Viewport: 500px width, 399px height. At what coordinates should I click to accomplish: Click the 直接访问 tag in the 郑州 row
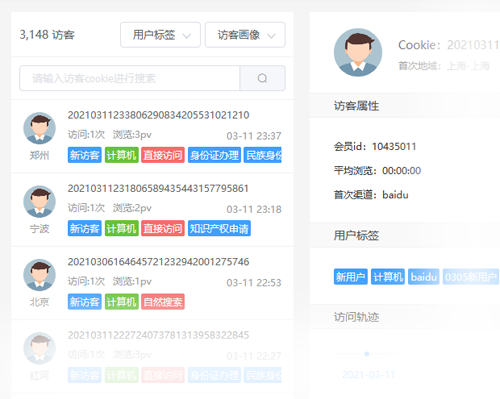click(x=163, y=155)
